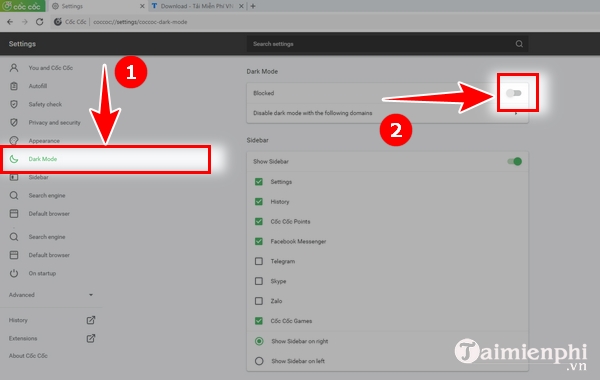Click the Advanced dropdown arrow
The height and width of the screenshot is (380, 600).
pos(91,295)
